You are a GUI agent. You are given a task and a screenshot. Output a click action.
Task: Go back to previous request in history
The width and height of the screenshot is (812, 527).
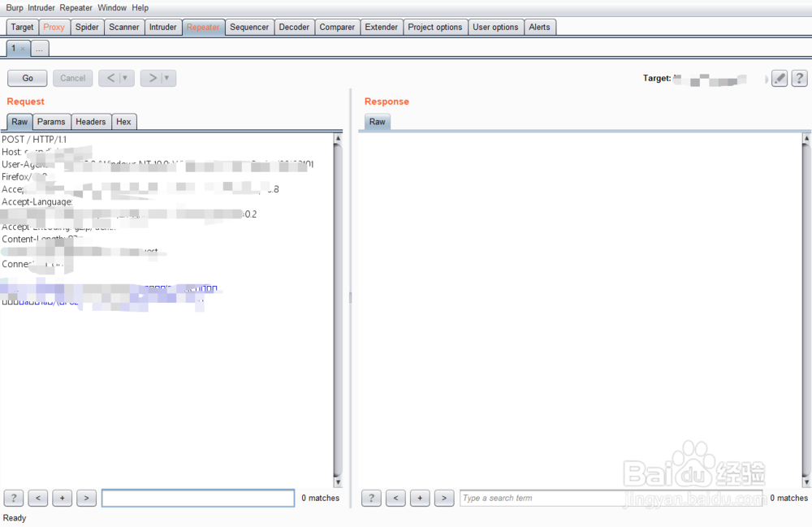pyautogui.click(x=110, y=78)
